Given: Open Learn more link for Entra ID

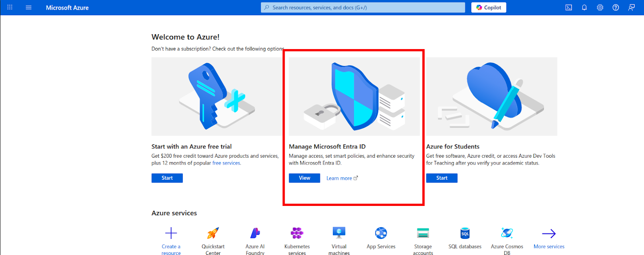Looking at the screenshot, I should (342, 178).
